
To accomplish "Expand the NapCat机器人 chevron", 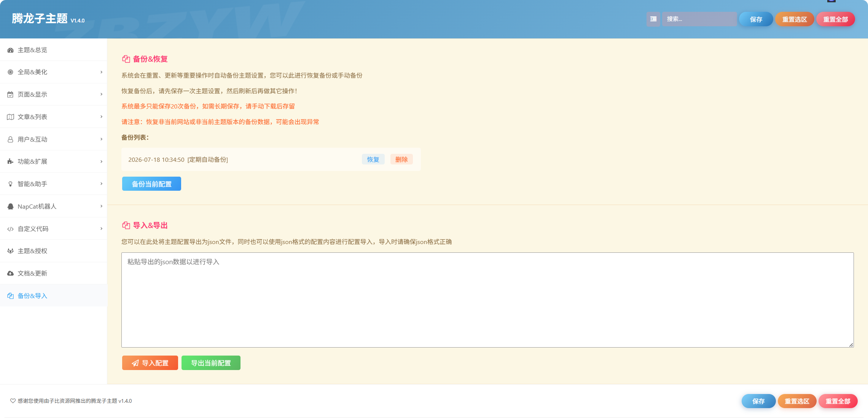I will point(101,206).
